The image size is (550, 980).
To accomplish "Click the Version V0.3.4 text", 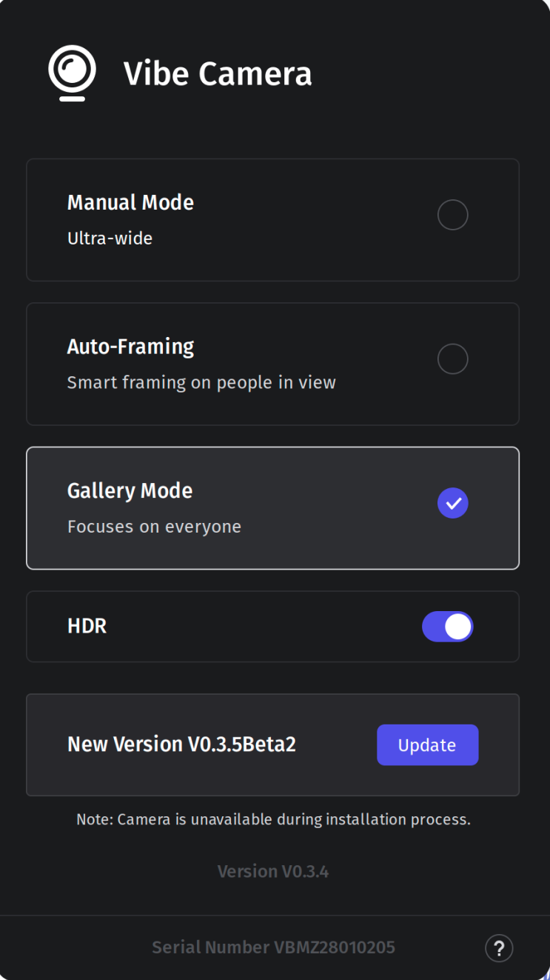I will point(273,872).
